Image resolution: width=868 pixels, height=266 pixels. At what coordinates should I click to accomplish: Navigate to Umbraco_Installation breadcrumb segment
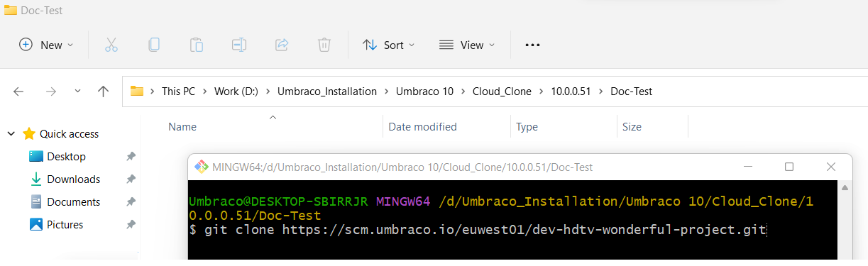click(327, 91)
